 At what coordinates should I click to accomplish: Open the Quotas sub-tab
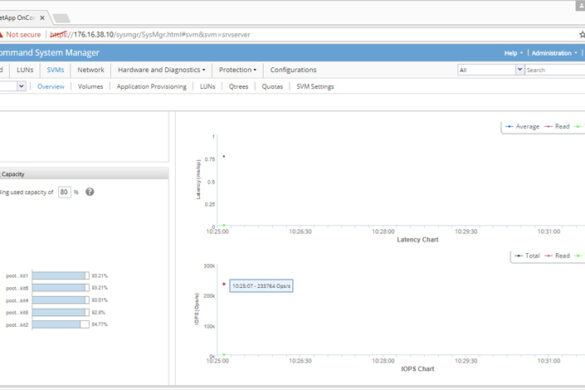272,87
